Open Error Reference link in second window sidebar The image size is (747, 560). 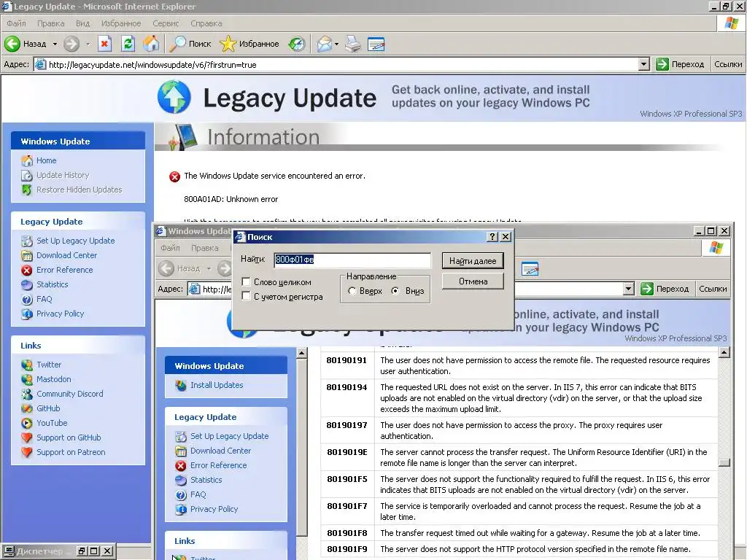[x=219, y=465]
